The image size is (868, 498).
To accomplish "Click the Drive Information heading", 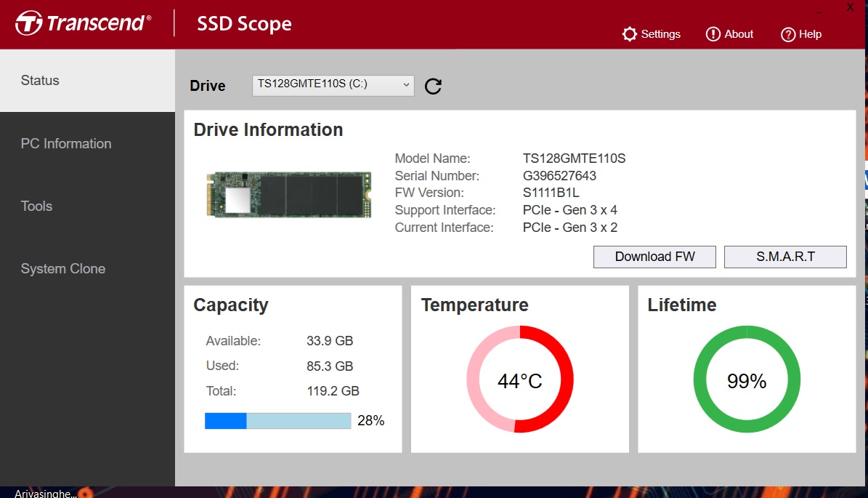I will (269, 129).
